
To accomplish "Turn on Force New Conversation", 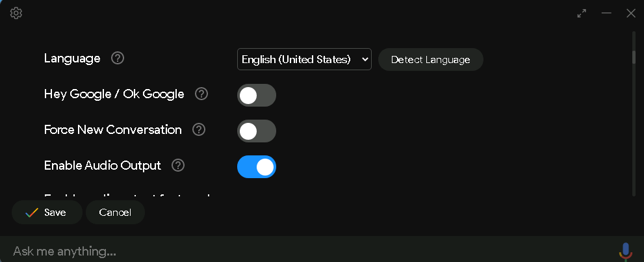I will coord(256,131).
